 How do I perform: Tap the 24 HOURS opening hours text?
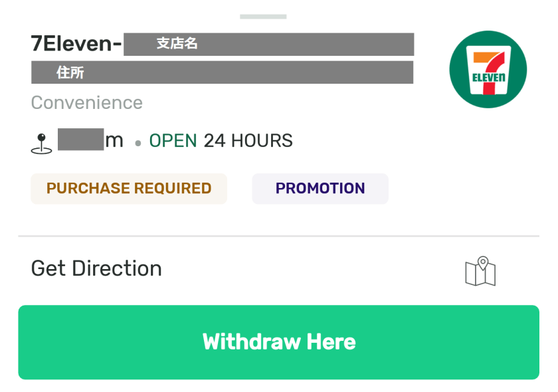point(248,141)
